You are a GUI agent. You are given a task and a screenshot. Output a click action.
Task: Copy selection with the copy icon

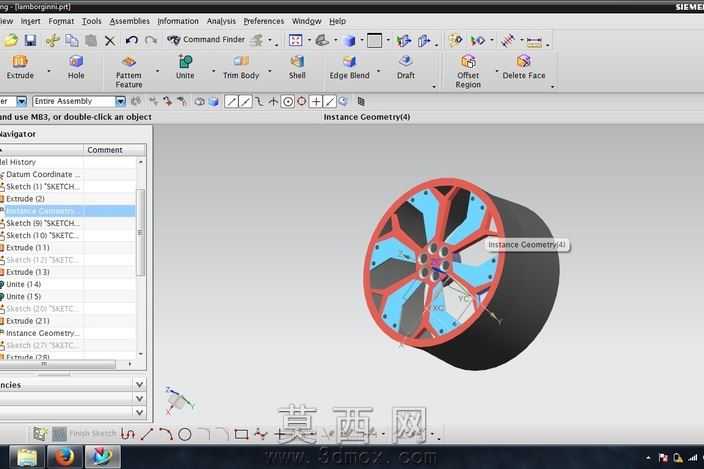pos(72,40)
